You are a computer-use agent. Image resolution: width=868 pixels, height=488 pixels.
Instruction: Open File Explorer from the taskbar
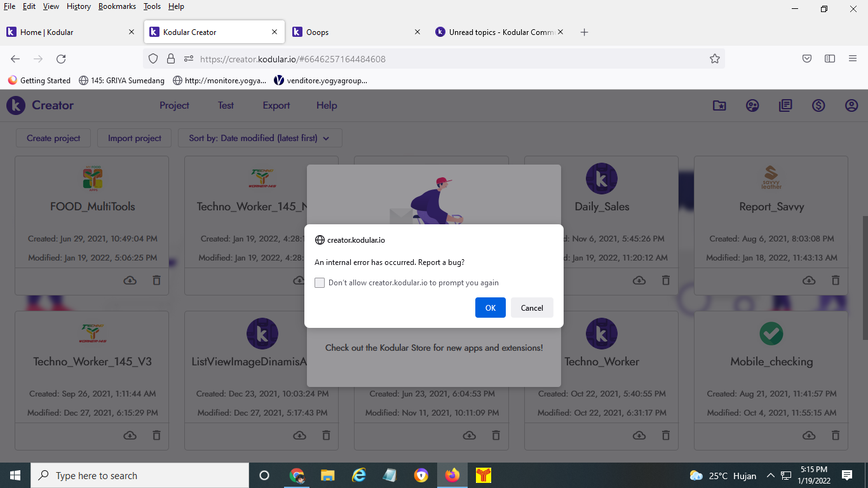327,475
